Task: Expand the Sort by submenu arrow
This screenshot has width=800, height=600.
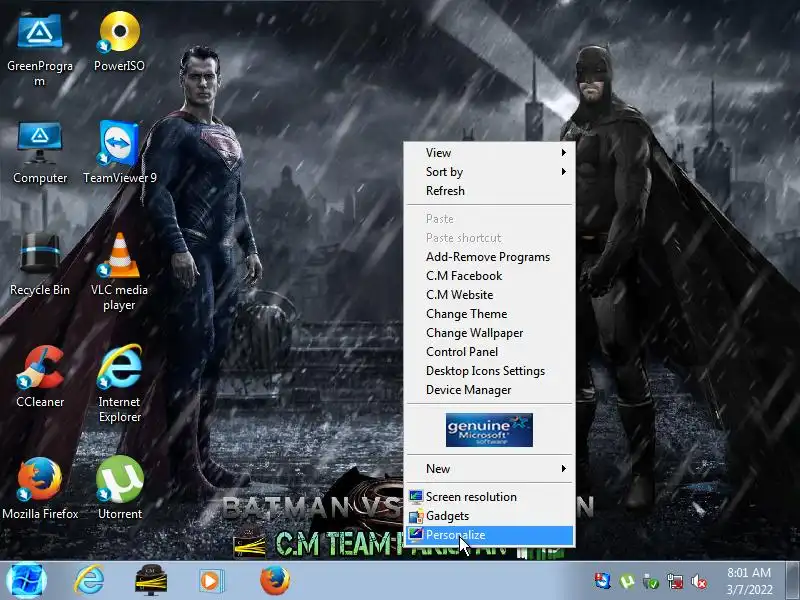Action: 564,171
